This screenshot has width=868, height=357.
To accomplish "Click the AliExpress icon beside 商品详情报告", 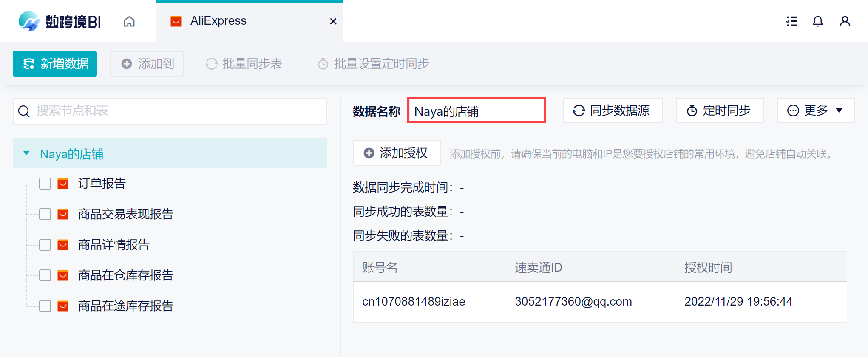I will coord(63,245).
